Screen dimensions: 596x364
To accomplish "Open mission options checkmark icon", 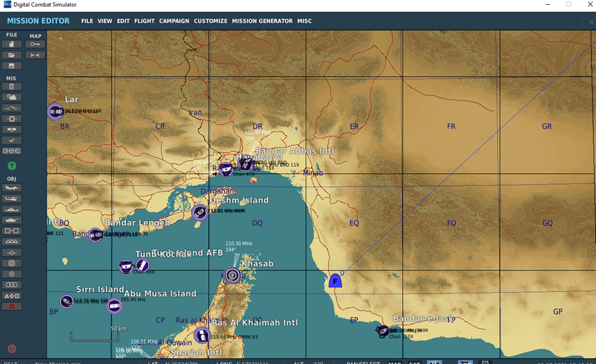I will pyautogui.click(x=12, y=140).
